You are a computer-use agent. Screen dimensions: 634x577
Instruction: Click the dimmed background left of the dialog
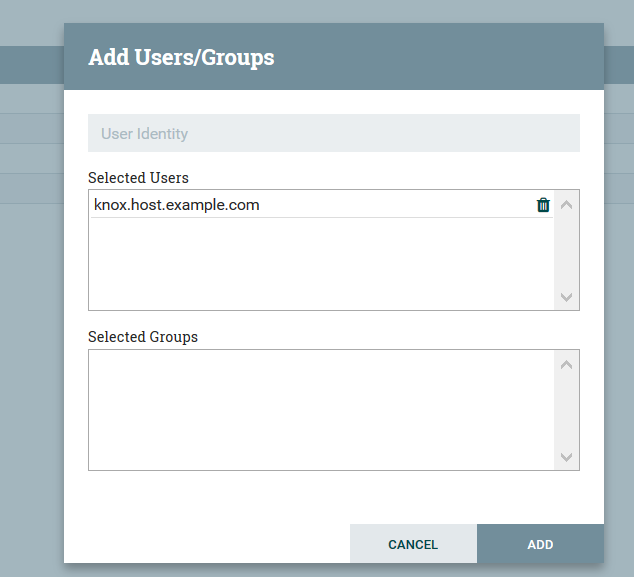pos(30,350)
